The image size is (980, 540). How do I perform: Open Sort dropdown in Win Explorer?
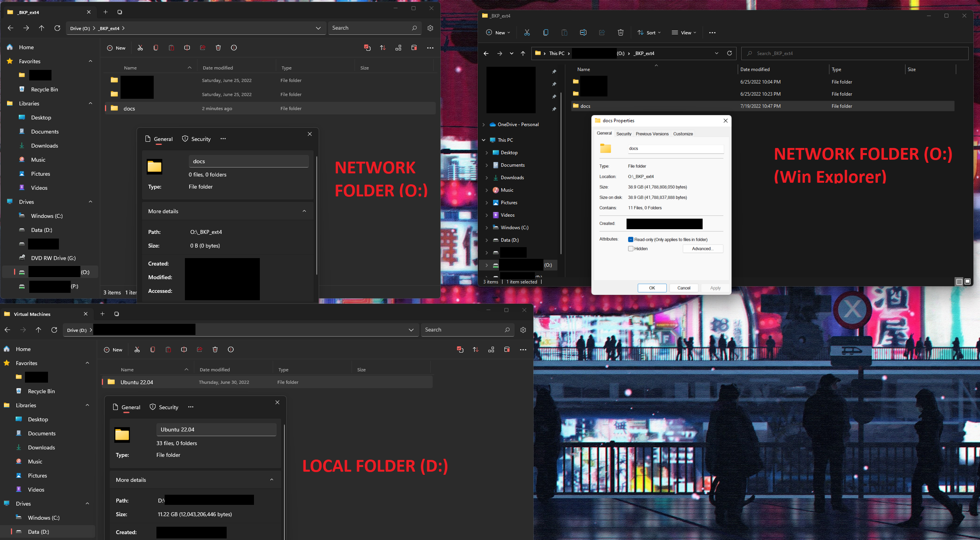tap(649, 32)
